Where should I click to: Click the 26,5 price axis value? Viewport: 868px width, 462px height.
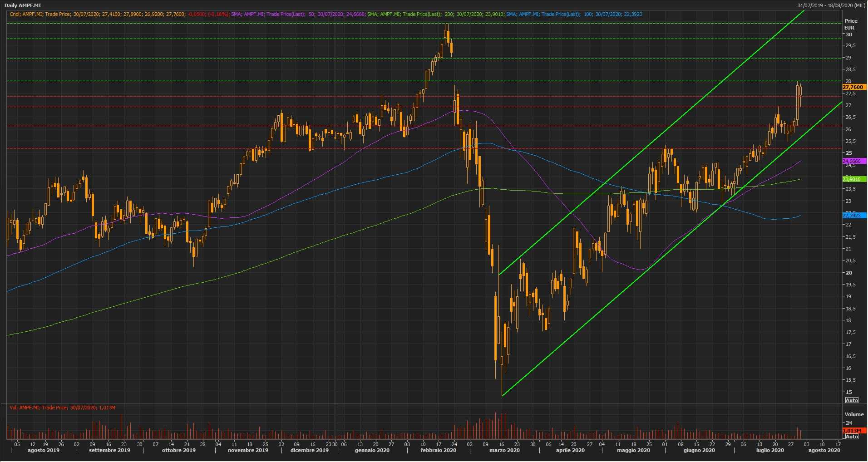(x=850, y=117)
